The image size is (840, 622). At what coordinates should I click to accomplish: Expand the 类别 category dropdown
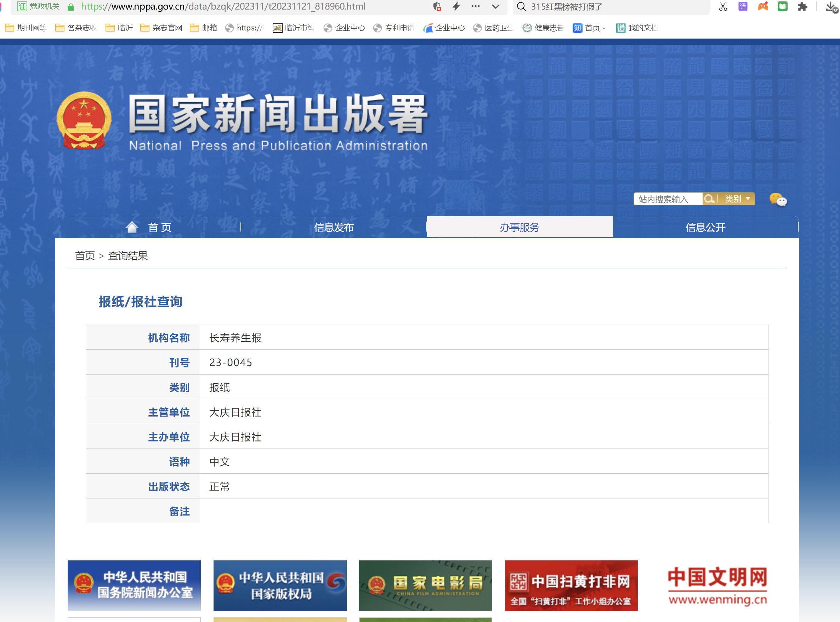click(x=737, y=199)
